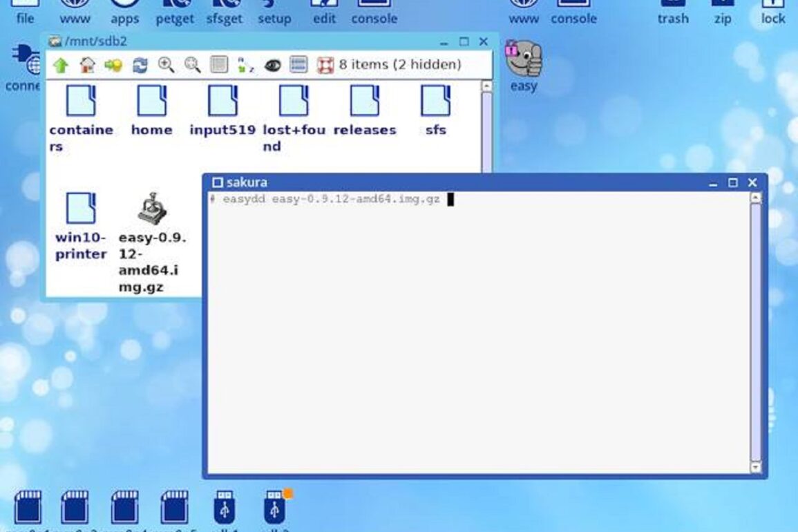The width and height of the screenshot is (798, 532).
Task: Toggle the list details view icon
Action: tap(298, 65)
